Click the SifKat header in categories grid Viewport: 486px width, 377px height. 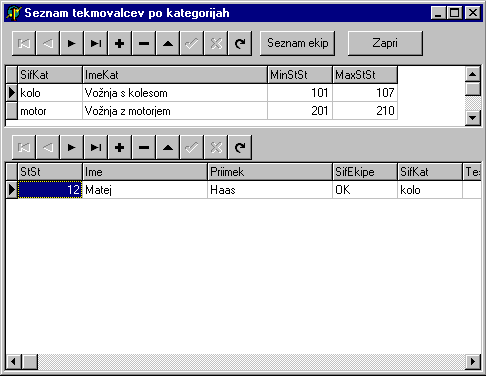coord(50,75)
